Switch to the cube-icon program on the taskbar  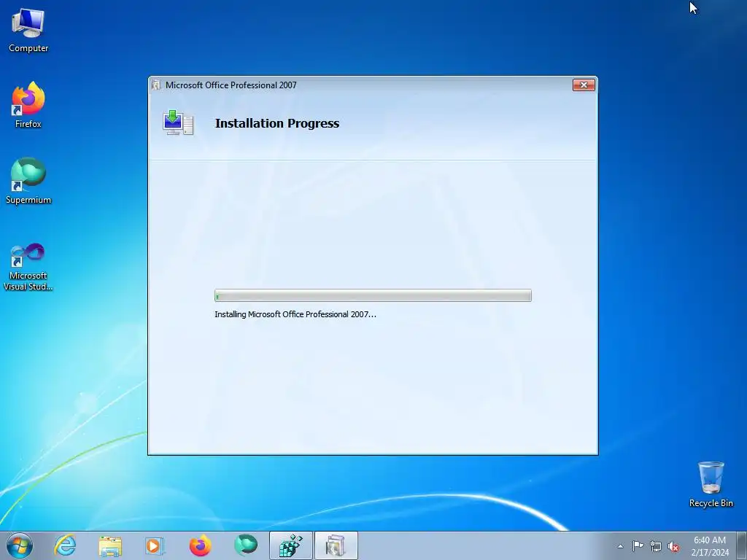[290, 545]
